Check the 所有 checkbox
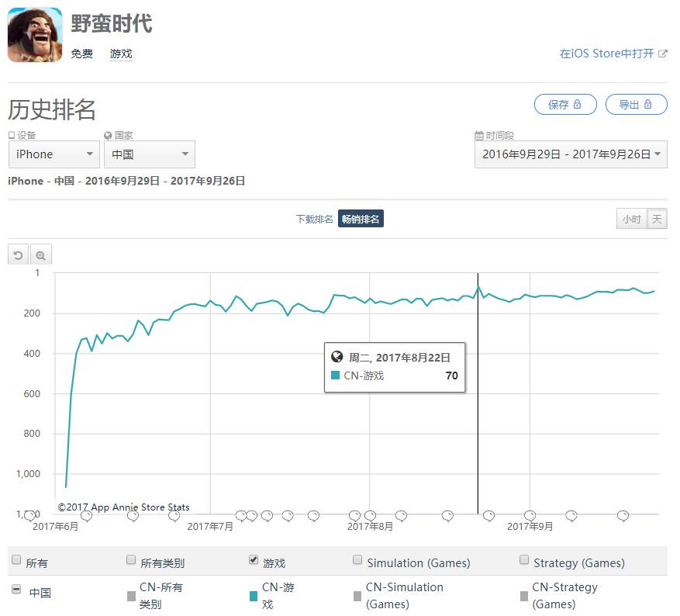 (x=16, y=559)
